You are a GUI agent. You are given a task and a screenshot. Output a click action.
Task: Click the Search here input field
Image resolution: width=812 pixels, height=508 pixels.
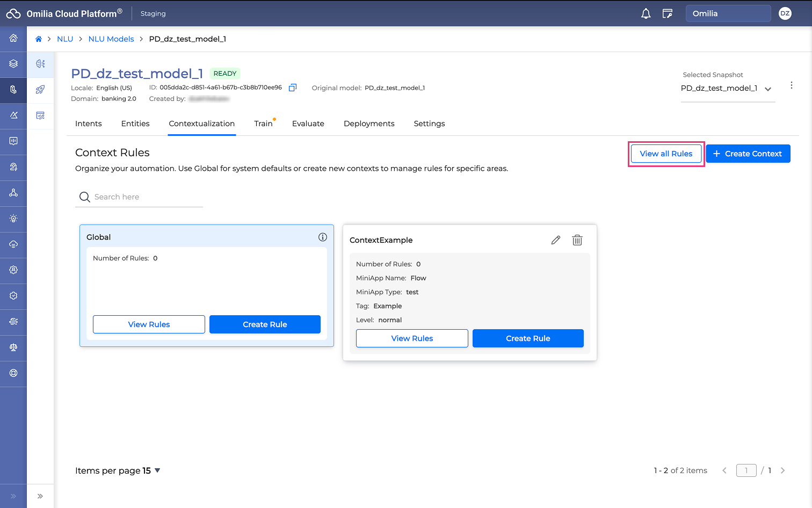pos(145,197)
